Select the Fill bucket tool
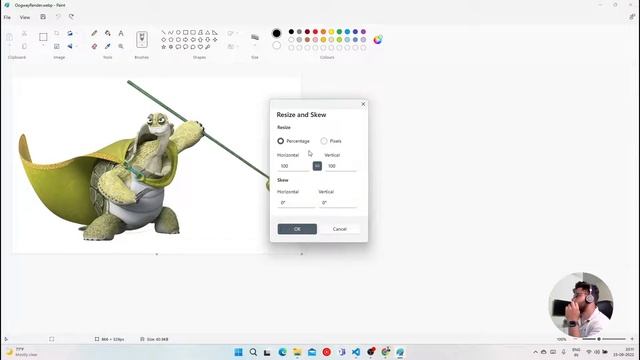This screenshot has width=640, height=360. pos(108,33)
